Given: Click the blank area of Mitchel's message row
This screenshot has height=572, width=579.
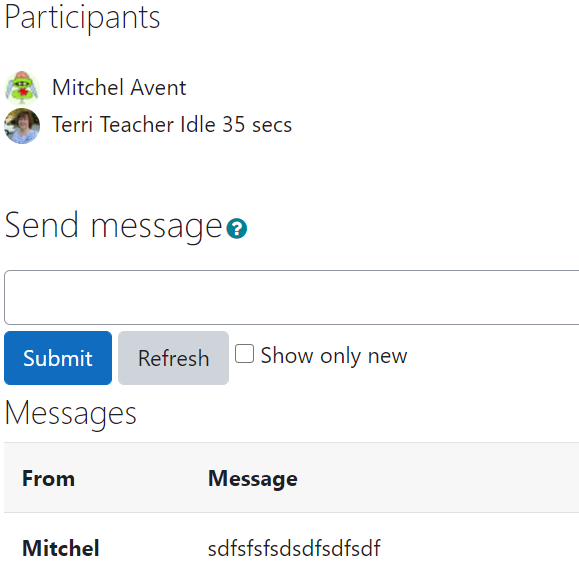Looking at the screenshot, I should click(x=480, y=548).
